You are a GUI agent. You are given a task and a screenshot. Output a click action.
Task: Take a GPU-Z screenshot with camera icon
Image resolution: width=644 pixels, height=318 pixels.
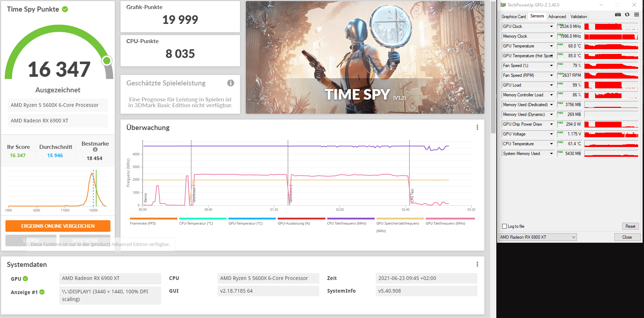point(618,14)
